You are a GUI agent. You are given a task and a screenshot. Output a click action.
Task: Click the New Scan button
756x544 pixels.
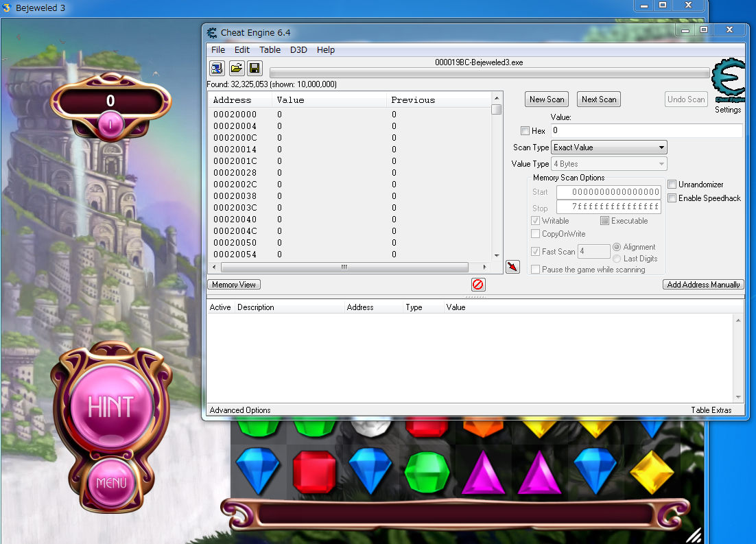click(x=547, y=99)
